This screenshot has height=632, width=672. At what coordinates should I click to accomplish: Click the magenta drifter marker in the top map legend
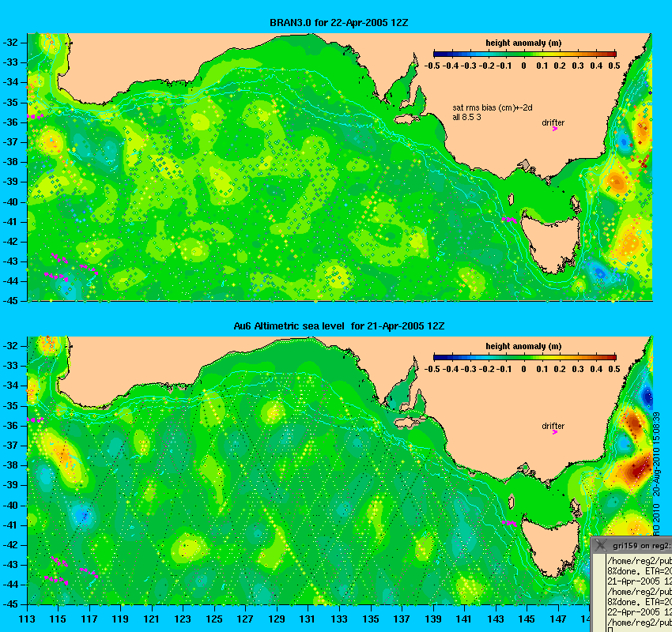[554, 129]
